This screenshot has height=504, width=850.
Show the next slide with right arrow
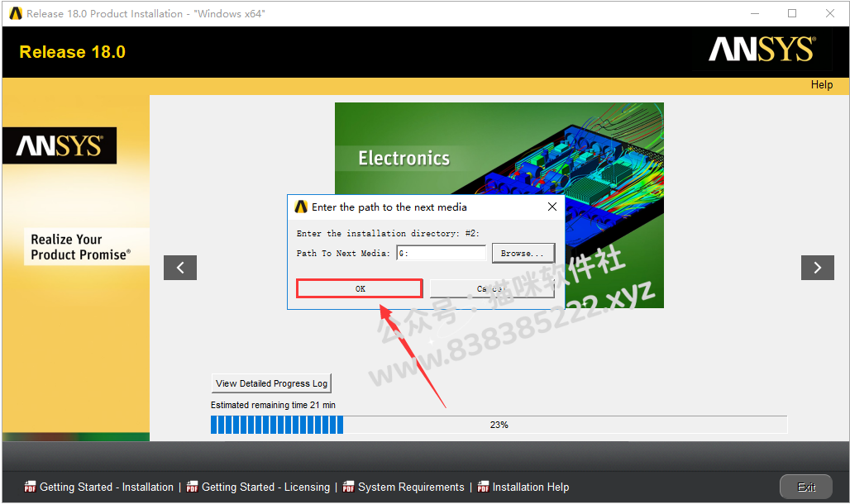pyautogui.click(x=818, y=268)
